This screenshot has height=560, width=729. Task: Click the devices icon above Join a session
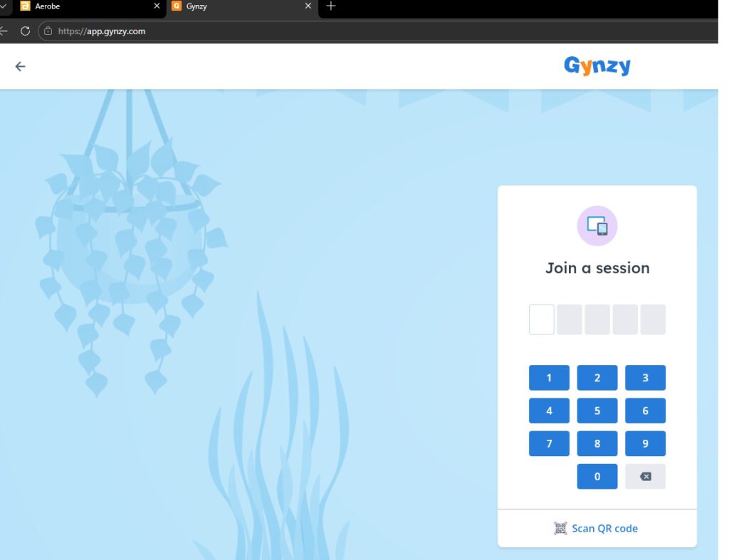pyautogui.click(x=597, y=226)
